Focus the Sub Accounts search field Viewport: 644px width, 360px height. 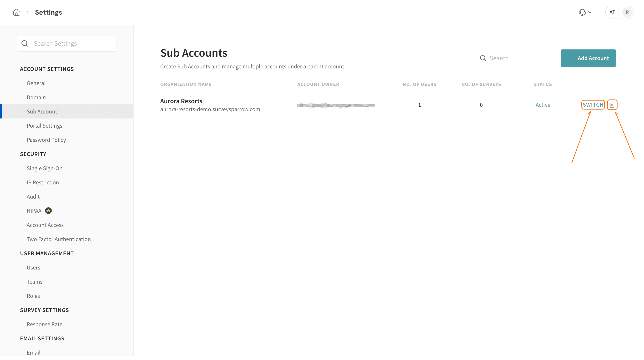[515, 58]
